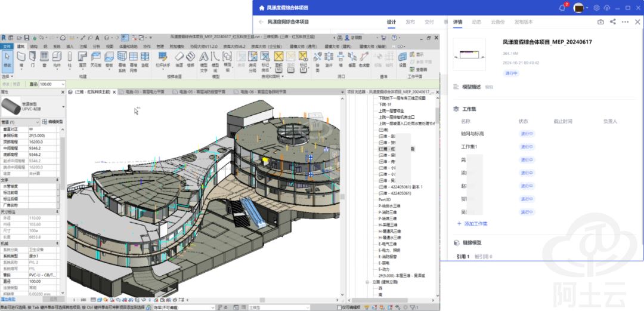Switch to the 动态 tab in details panel

coord(476,22)
